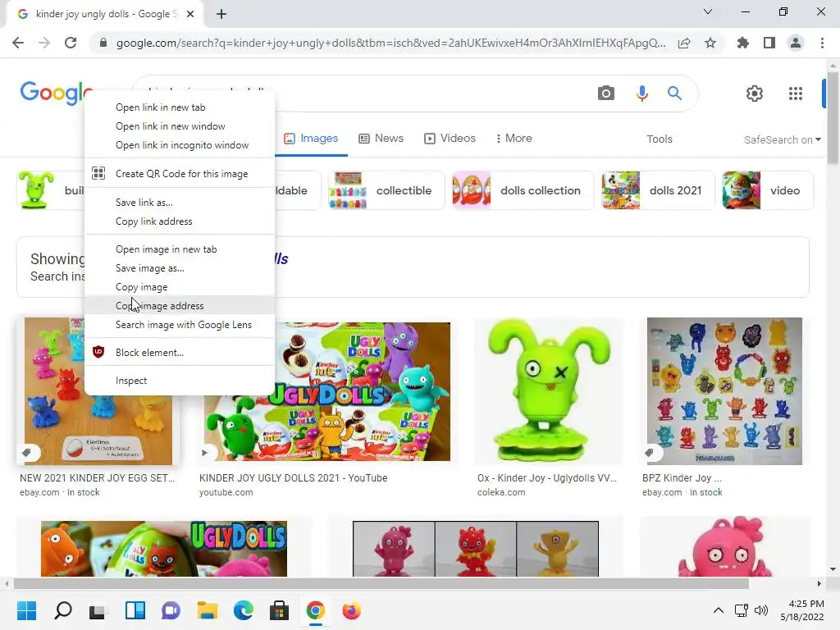This screenshot has width=840, height=630.
Task: Open the tab search chevron in the title bar
Action: [x=708, y=11]
